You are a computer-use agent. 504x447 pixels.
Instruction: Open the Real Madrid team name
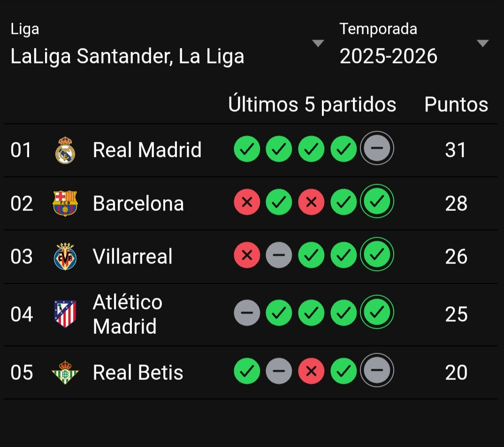tap(147, 150)
